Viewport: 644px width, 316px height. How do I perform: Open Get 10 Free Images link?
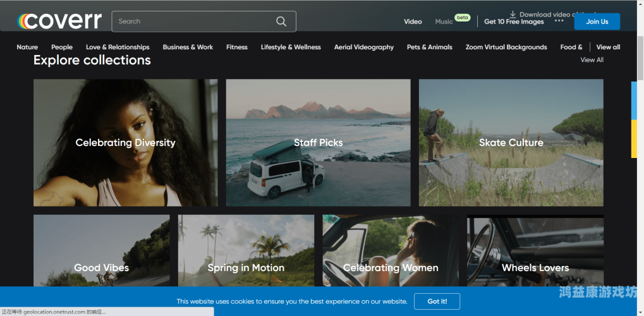pyautogui.click(x=514, y=21)
